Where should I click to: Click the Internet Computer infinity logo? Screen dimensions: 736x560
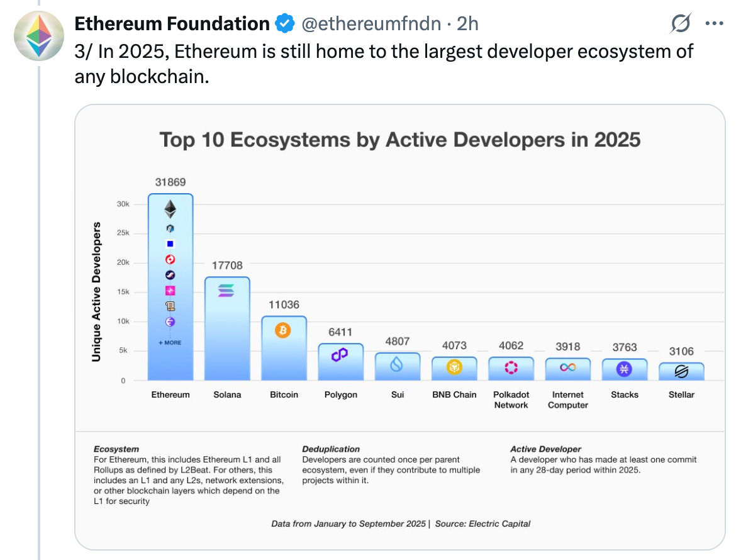[568, 367]
